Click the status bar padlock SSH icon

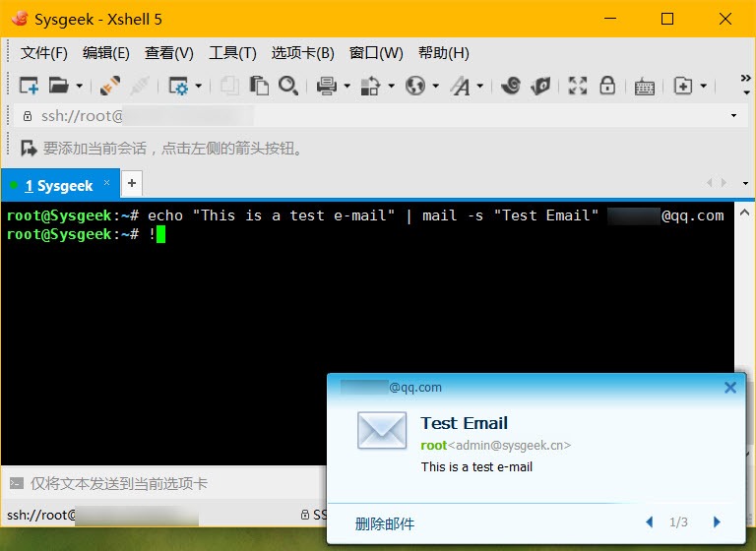[305, 515]
